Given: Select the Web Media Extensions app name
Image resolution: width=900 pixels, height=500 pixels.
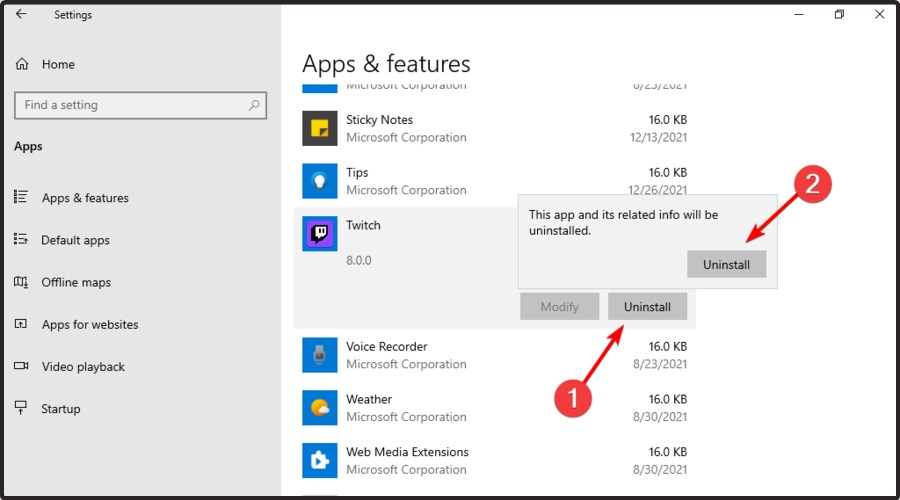Looking at the screenshot, I should coord(408,452).
